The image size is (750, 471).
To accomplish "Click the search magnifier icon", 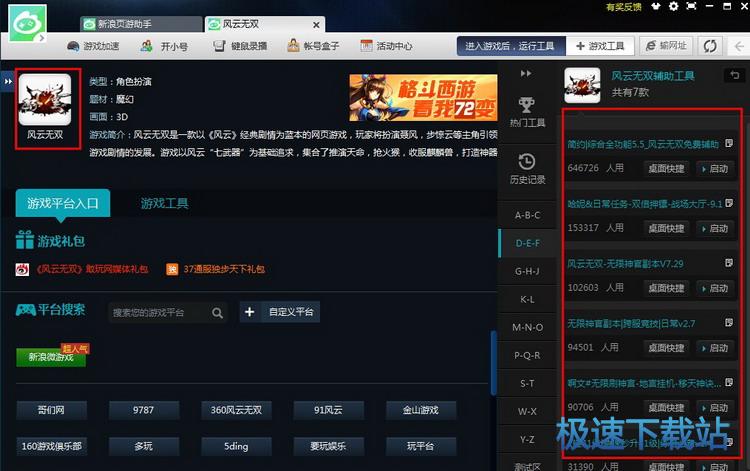I will point(217,313).
